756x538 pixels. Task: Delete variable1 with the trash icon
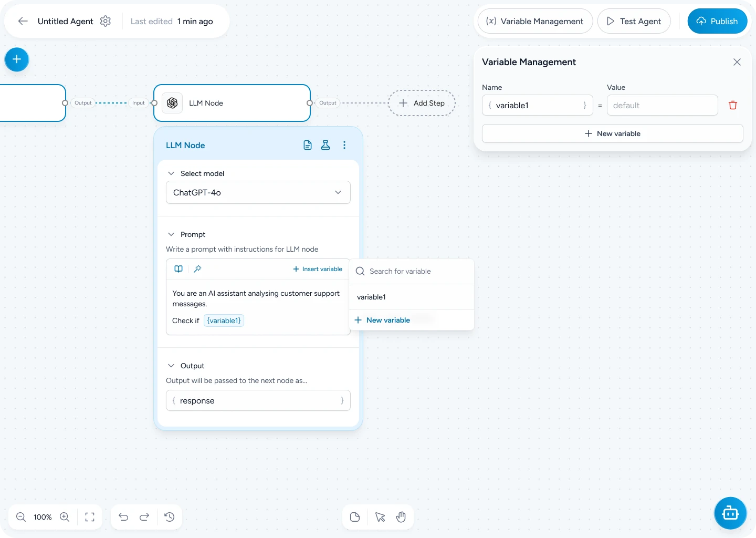(733, 105)
